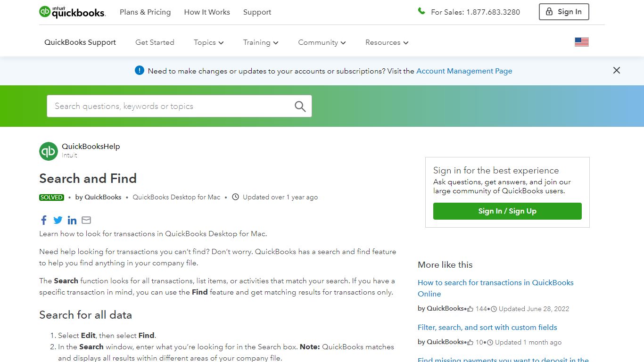Image resolution: width=644 pixels, height=362 pixels.
Task: Share article via email envelope icon
Action: point(86,220)
